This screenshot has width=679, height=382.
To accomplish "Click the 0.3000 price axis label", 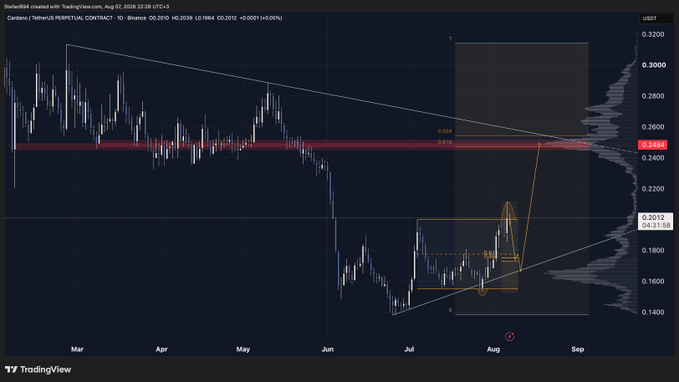I will point(653,65).
